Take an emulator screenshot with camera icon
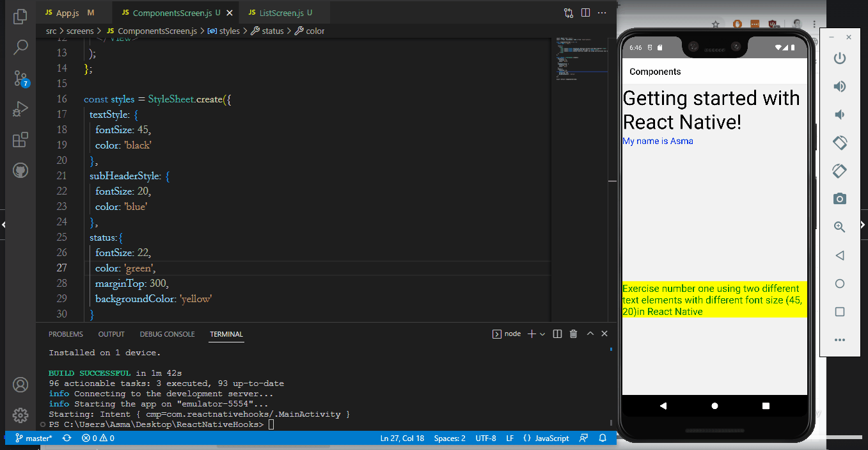 tap(840, 199)
